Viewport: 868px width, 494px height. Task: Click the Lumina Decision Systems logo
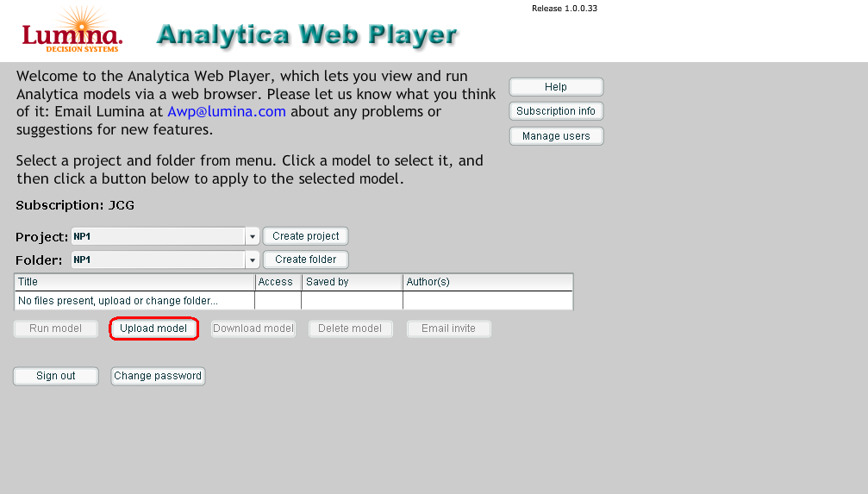[72, 30]
